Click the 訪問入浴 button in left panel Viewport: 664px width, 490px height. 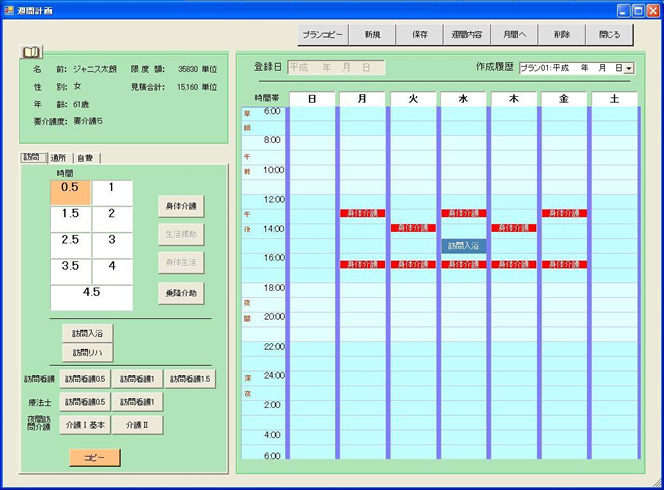click(x=87, y=332)
